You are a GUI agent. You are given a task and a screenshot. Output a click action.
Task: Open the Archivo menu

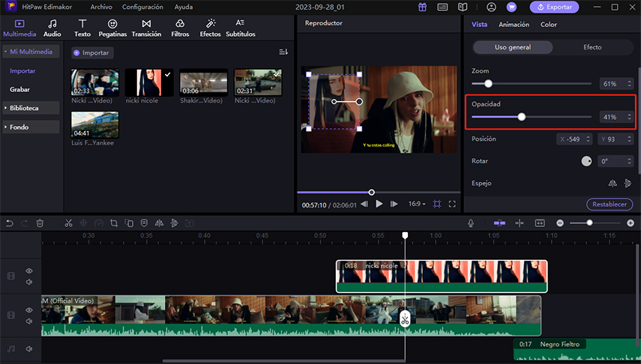(101, 7)
